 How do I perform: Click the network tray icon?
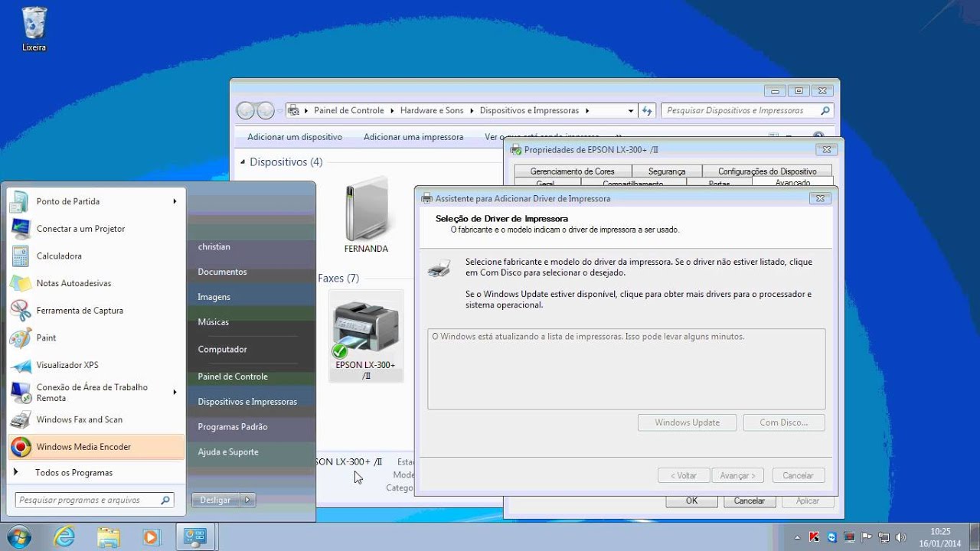click(883, 537)
